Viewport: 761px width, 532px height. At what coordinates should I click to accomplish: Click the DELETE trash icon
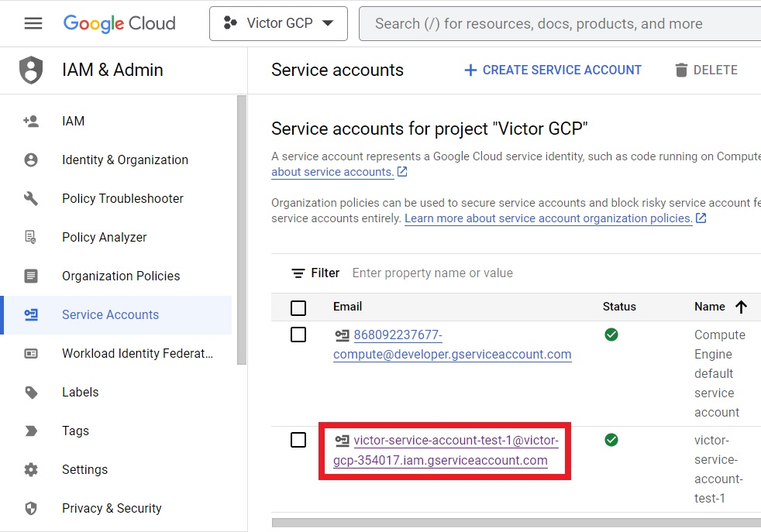click(684, 70)
